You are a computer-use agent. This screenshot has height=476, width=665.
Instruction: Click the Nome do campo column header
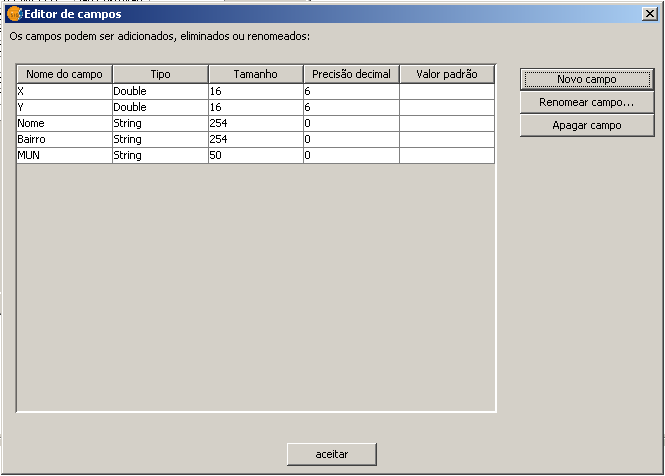click(64, 74)
